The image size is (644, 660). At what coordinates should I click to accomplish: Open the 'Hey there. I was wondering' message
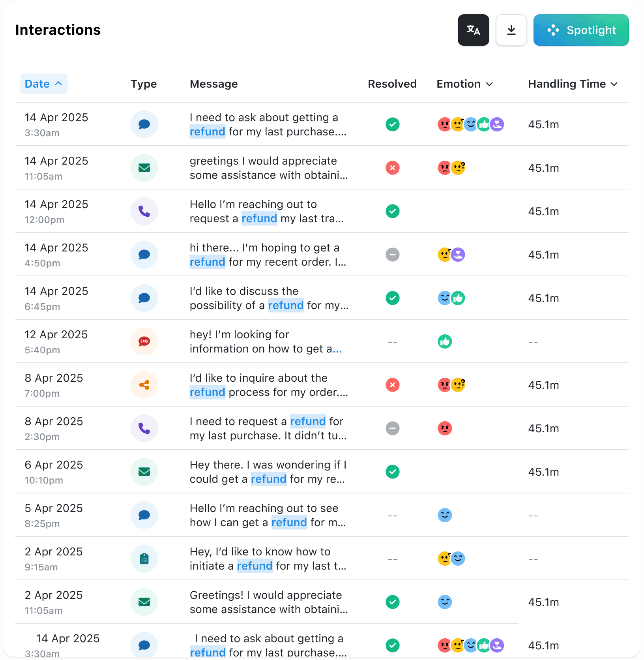click(x=268, y=472)
